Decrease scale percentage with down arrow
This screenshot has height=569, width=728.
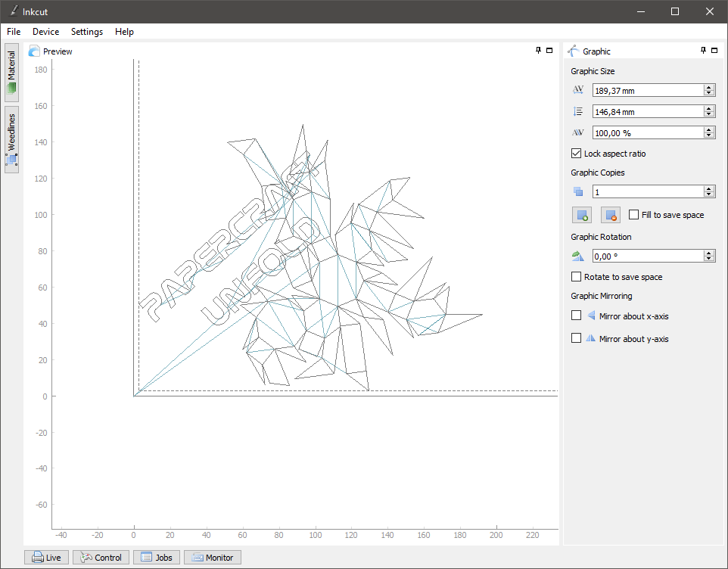coord(709,135)
